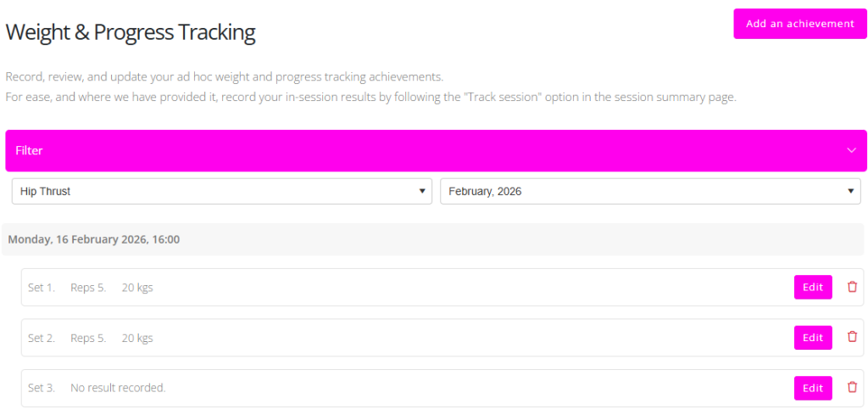The width and height of the screenshot is (868, 415).
Task: Remove Set 3 with its trash icon
Action: pos(852,388)
